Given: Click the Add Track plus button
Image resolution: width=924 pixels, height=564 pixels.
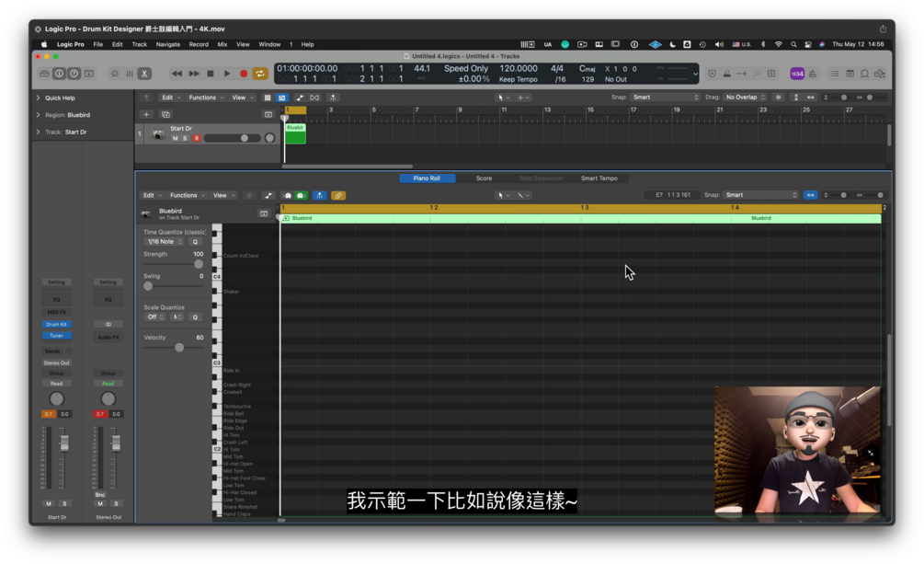Looking at the screenshot, I should pos(146,114).
